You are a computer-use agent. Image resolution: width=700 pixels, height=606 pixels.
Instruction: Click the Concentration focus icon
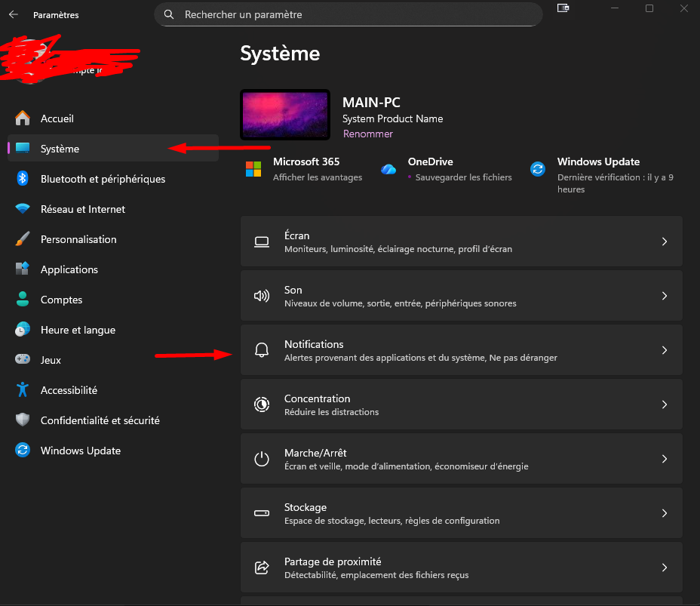262,405
